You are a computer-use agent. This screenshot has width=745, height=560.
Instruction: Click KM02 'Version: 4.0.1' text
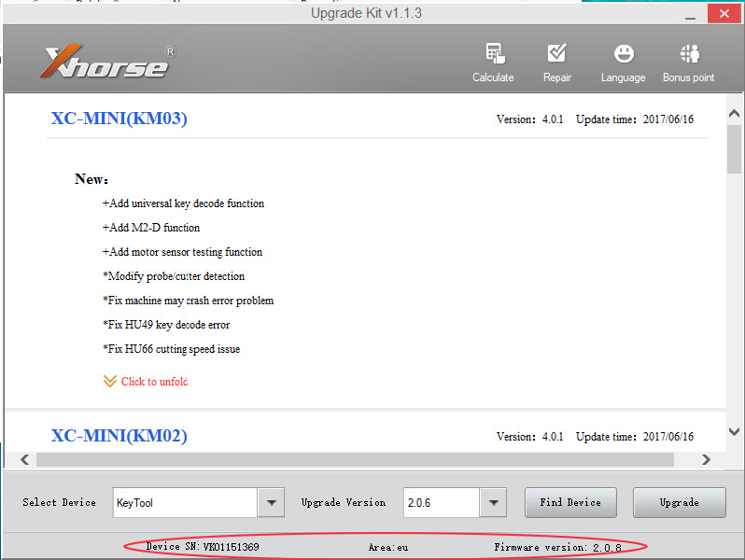[x=529, y=437]
